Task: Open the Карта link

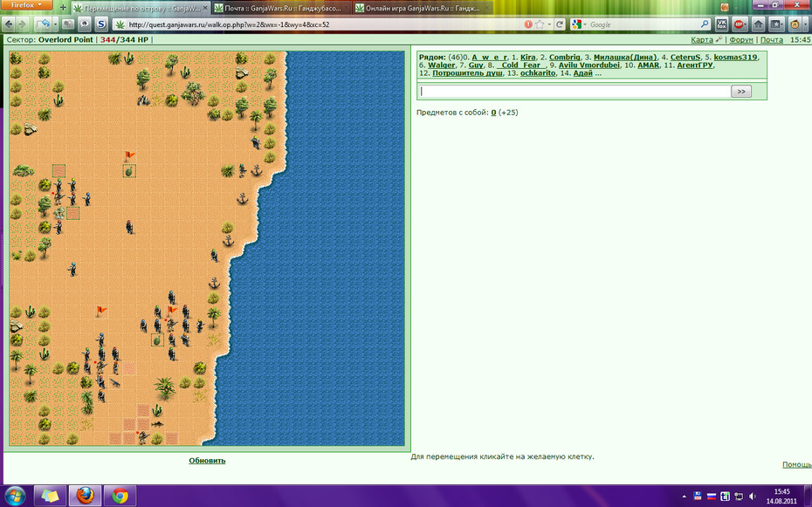Action: pyautogui.click(x=702, y=39)
